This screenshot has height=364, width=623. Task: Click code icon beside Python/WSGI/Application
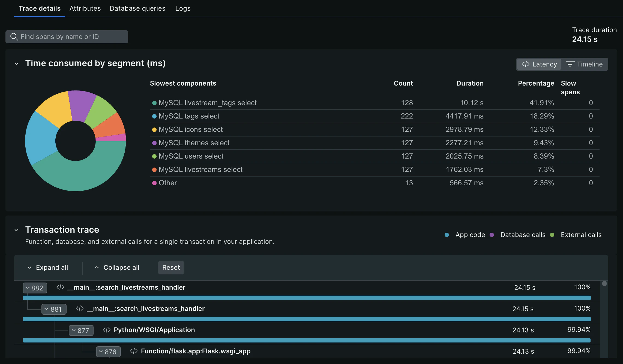107,330
